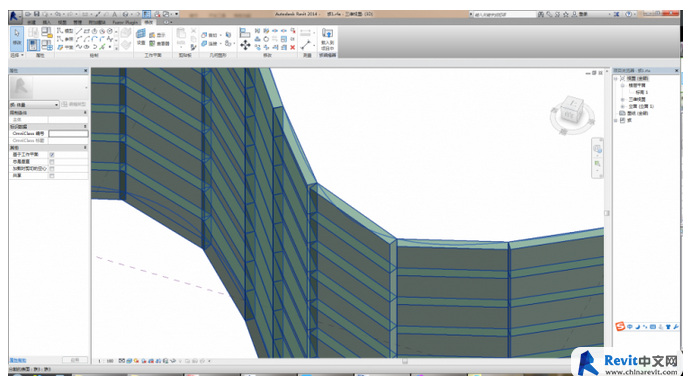The width and height of the screenshot is (688, 384).
Task: Check the 共享 checkbox
Action: pyautogui.click(x=52, y=176)
